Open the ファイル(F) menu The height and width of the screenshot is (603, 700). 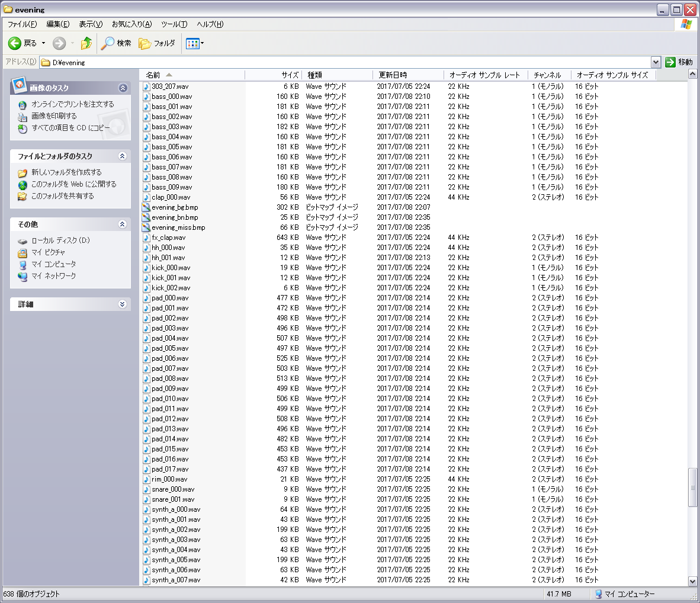[x=22, y=24]
